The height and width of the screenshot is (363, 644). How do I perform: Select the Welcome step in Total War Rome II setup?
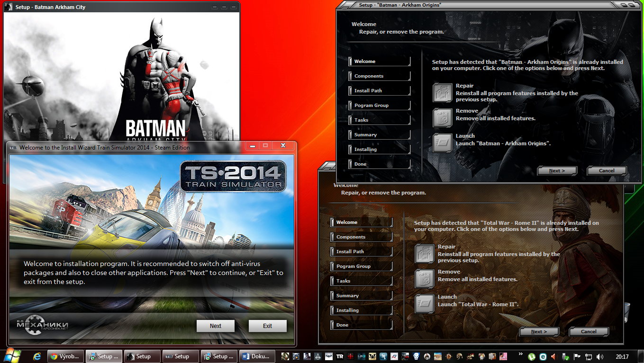[361, 222]
